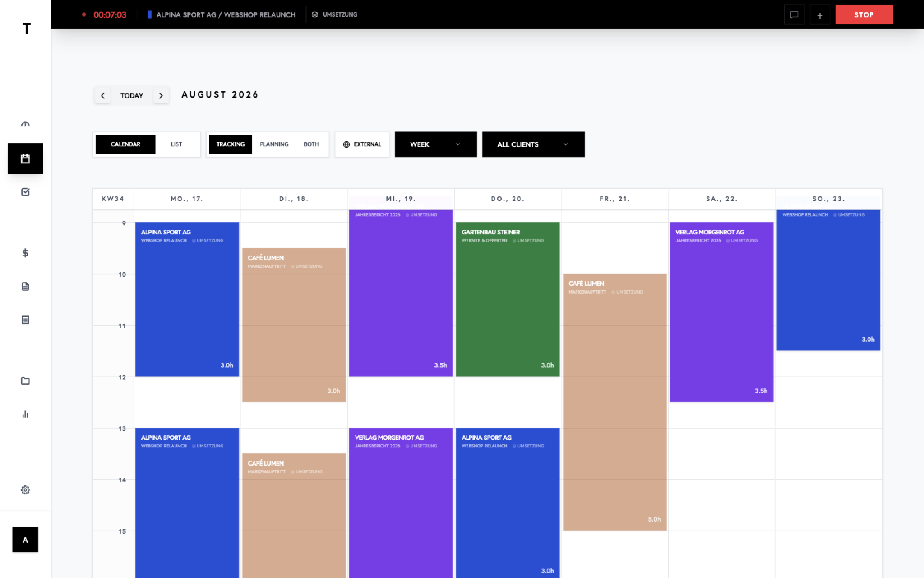Click the comment note icon in timer bar

tap(794, 14)
